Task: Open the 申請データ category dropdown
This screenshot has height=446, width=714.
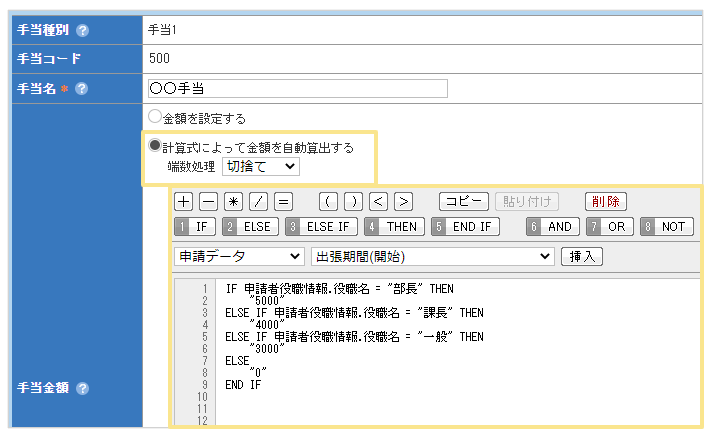Action: [x=240, y=256]
